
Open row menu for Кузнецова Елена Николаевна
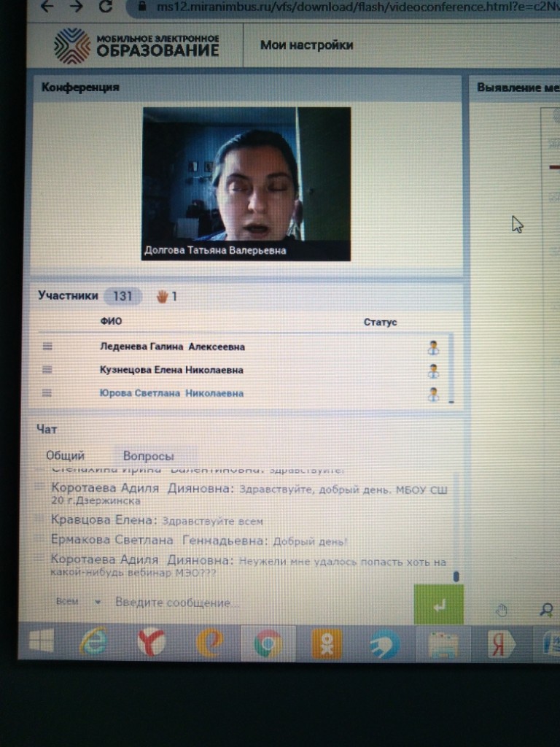click(x=47, y=370)
